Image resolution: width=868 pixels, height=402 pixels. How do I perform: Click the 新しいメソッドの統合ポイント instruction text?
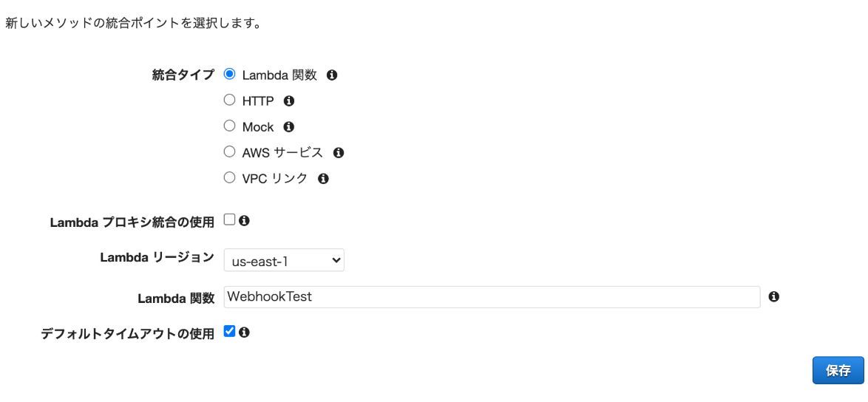pos(133,24)
